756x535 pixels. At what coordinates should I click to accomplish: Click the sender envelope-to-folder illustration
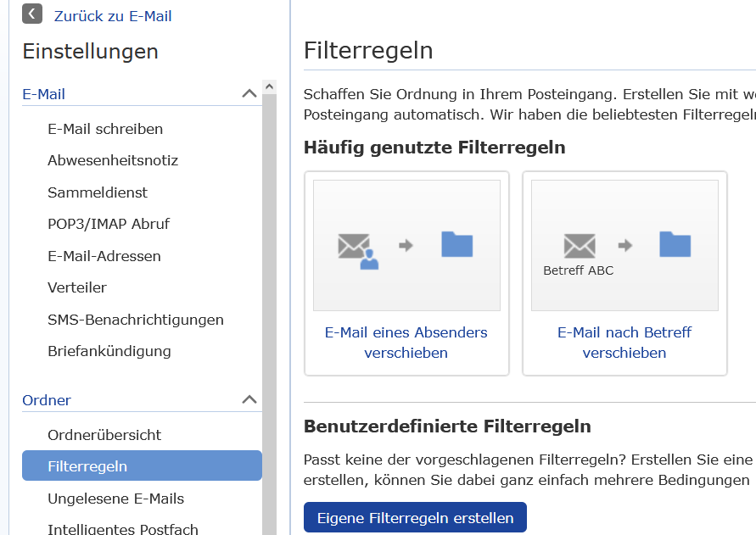pyautogui.click(x=406, y=245)
